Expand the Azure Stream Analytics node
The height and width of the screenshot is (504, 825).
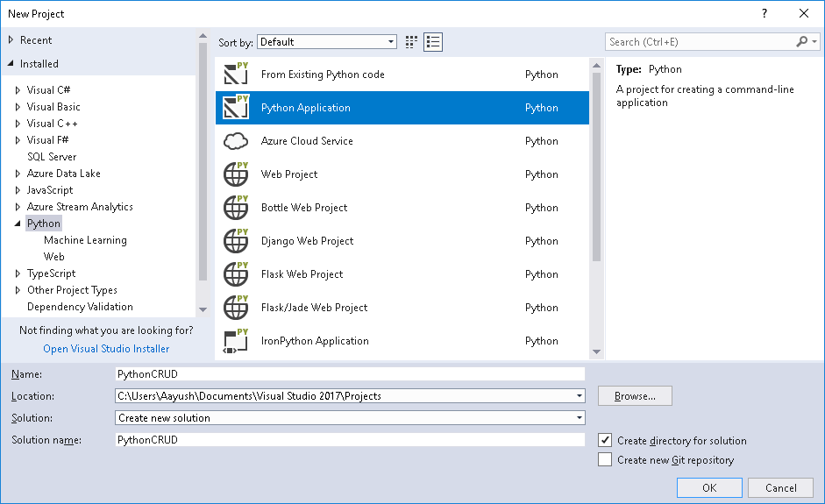(x=18, y=207)
